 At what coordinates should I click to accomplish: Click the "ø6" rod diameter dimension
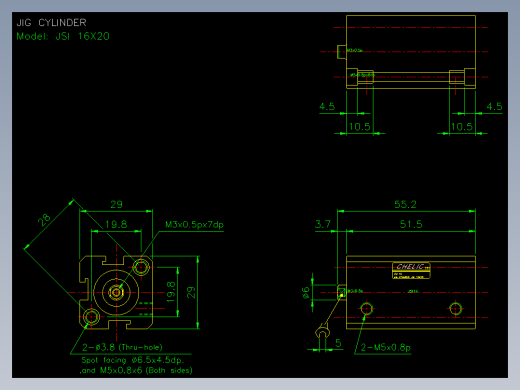coord(306,293)
